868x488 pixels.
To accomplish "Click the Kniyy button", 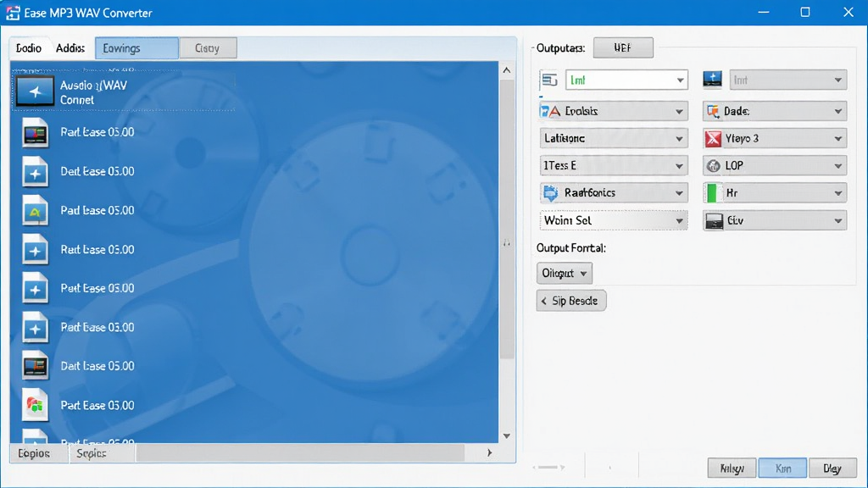I will click(732, 468).
